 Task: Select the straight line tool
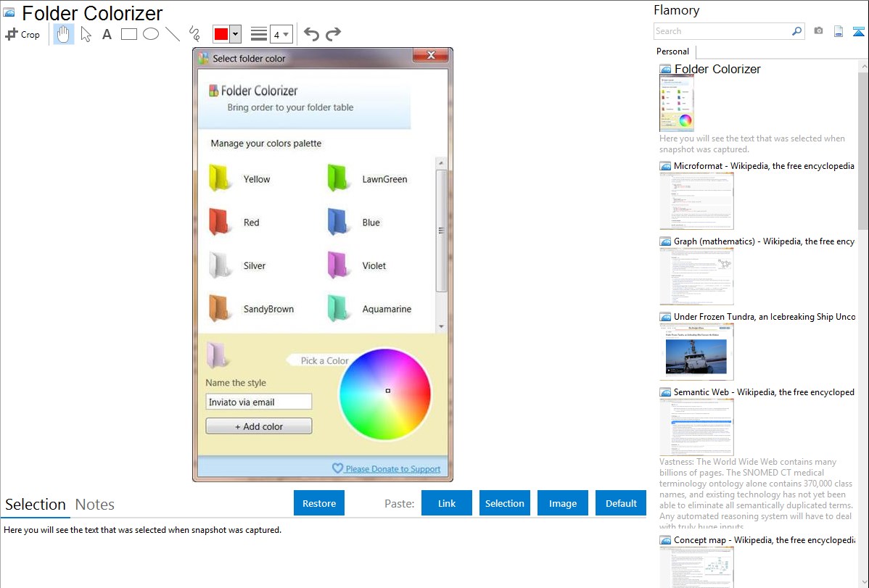tap(173, 34)
